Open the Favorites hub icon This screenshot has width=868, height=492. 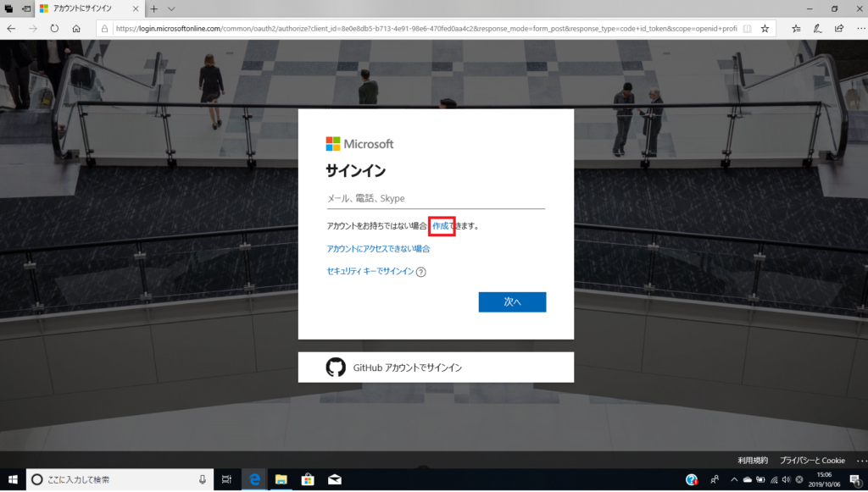[x=796, y=29]
